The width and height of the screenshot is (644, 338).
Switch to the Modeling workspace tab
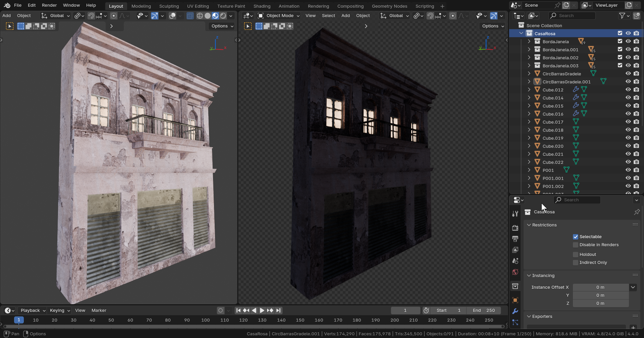pos(141,6)
